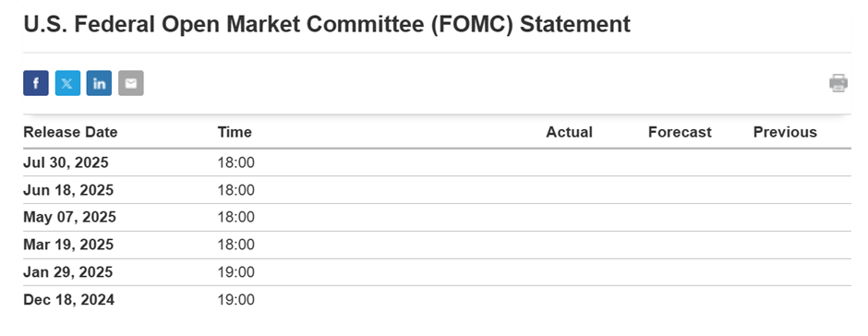
Task: Click the Release Date column header
Action: [x=70, y=132]
